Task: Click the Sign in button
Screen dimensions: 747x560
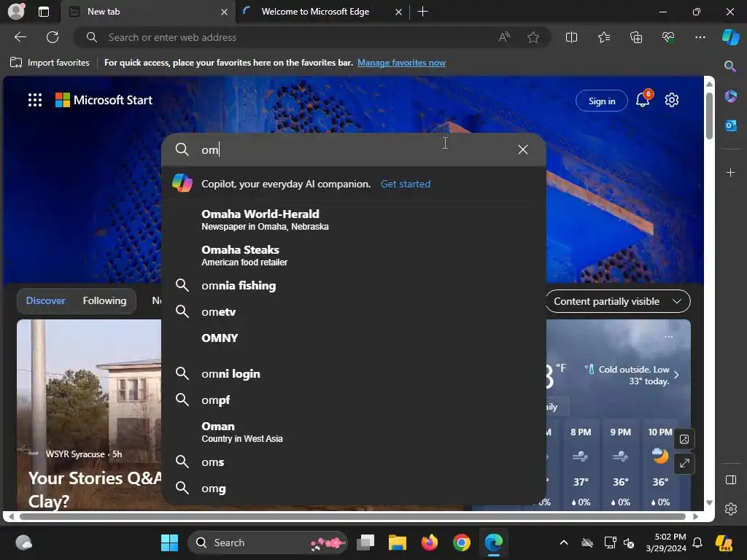Action: pyautogui.click(x=602, y=101)
